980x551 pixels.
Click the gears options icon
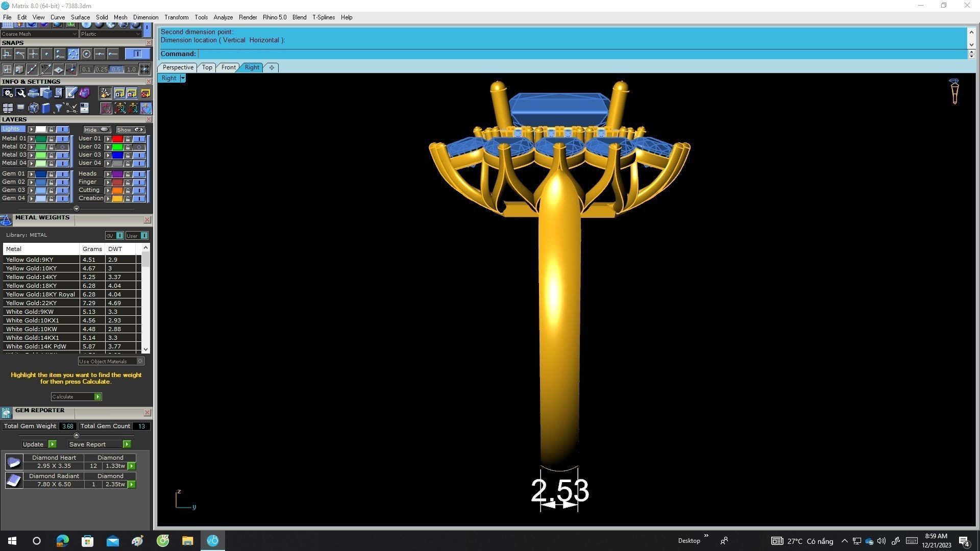pos(8,93)
